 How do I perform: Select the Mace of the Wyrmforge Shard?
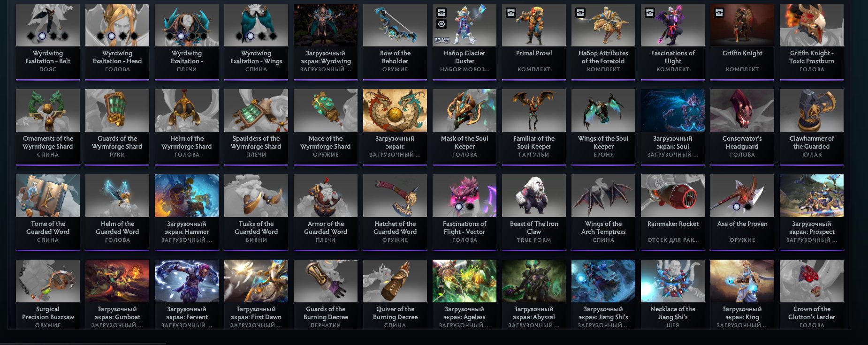point(326,127)
